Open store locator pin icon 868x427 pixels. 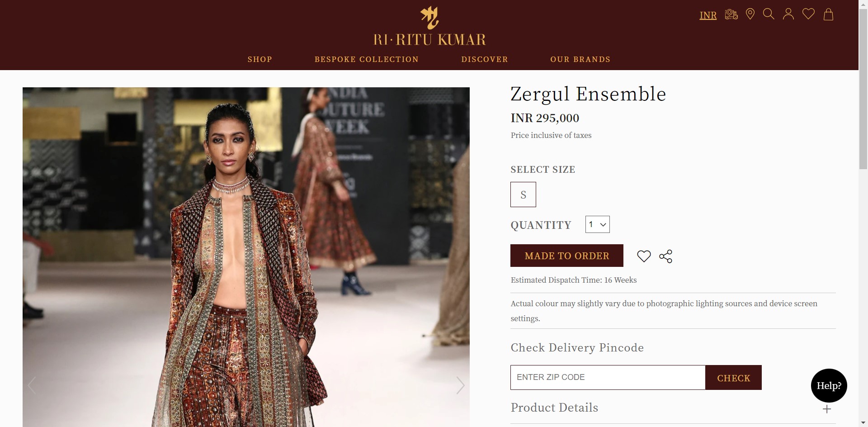pyautogui.click(x=750, y=14)
